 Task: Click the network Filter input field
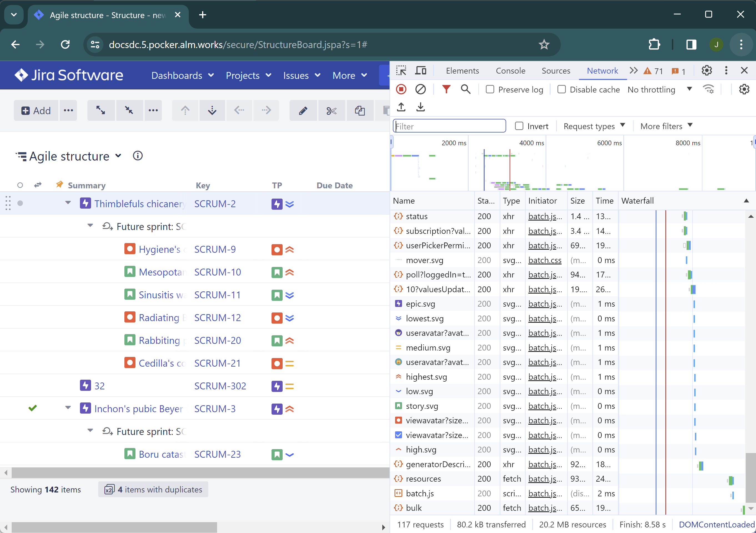click(449, 126)
